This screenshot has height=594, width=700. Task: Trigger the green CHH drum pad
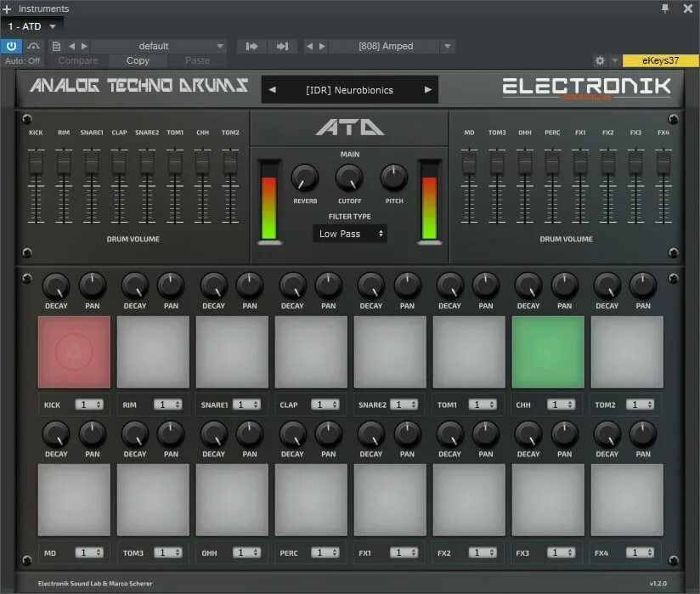[x=548, y=352]
